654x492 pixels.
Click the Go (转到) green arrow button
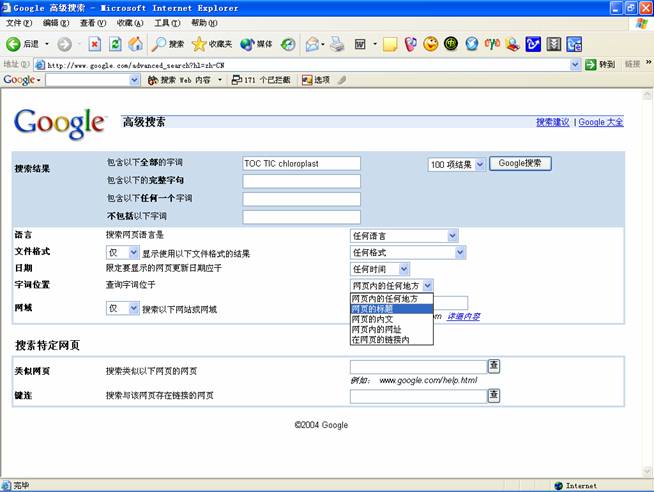[600, 64]
